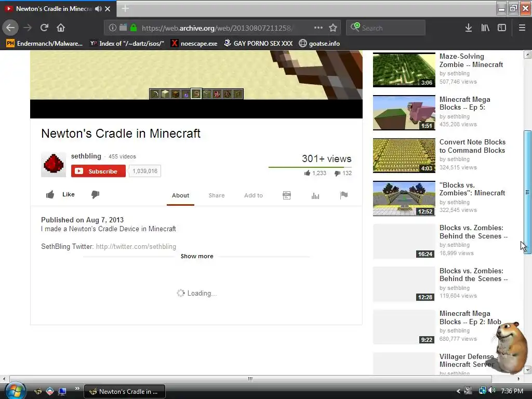Open "Blocks vs. Zombies": Minecraft video title

point(472,189)
